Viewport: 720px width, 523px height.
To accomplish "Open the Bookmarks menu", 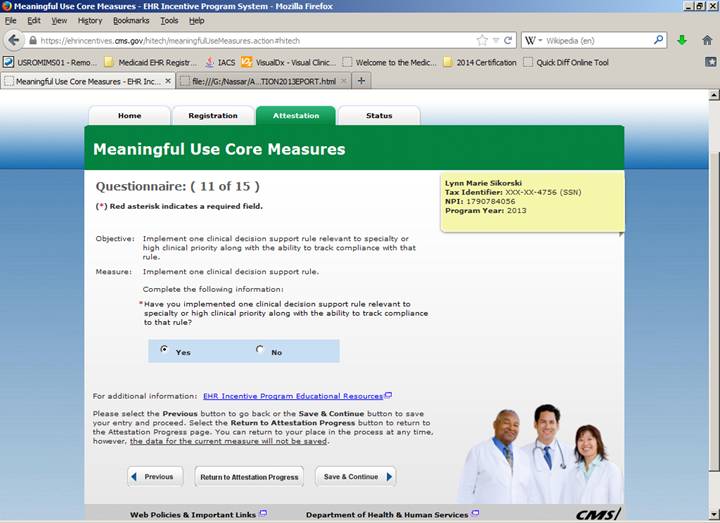I will click(130, 20).
